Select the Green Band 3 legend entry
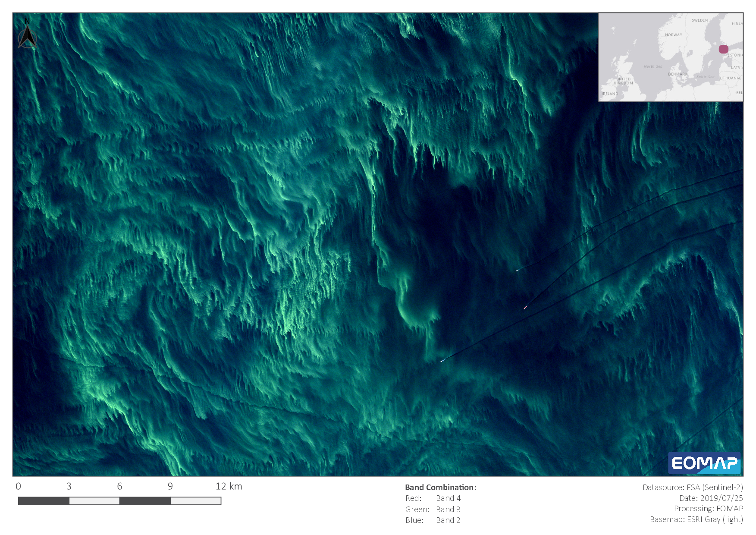This screenshot has height=535, width=756. coord(433,510)
